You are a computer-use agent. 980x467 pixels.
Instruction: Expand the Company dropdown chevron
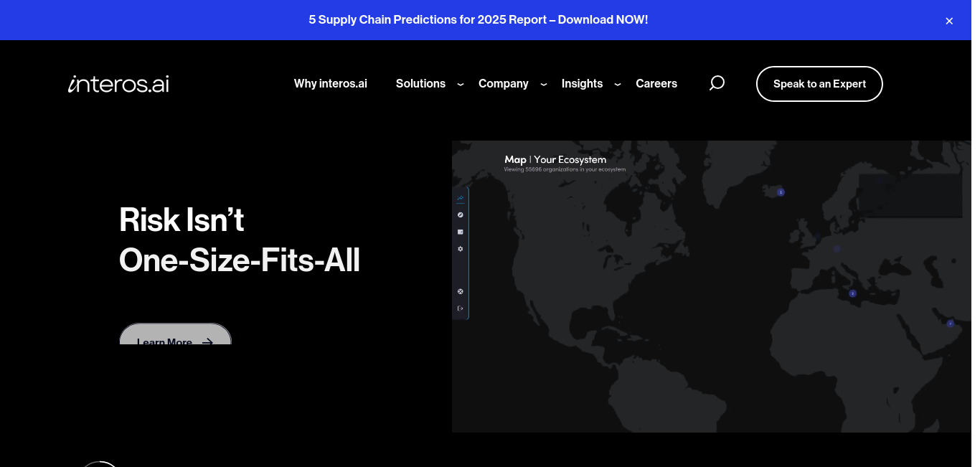[544, 85]
